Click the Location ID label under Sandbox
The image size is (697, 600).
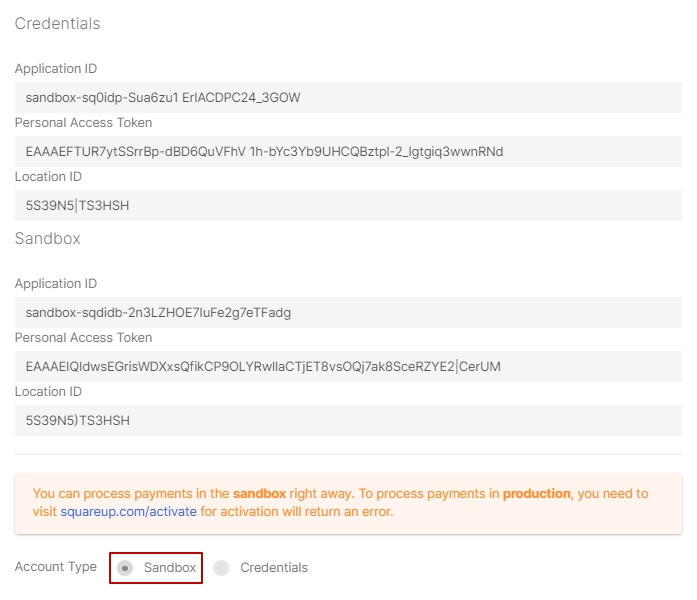tap(48, 392)
